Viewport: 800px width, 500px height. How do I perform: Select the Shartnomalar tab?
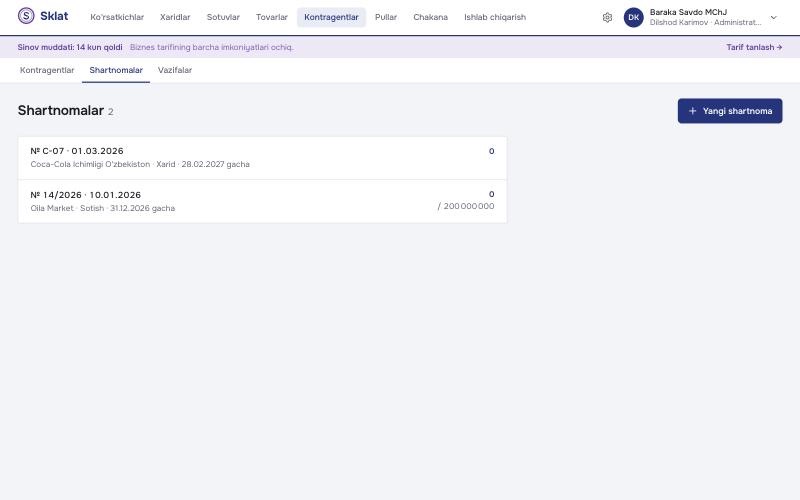[x=116, y=70]
